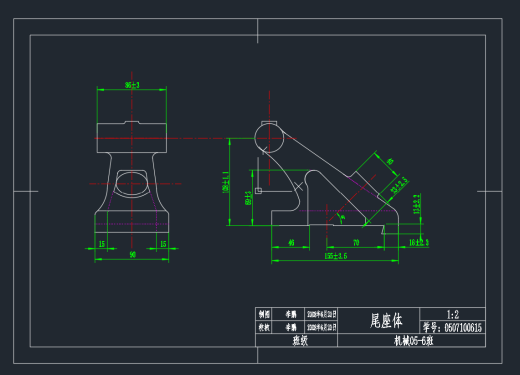Select the date in the 制图 row
Image resolution: width=520 pixels, height=375 pixels.
point(322,314)
